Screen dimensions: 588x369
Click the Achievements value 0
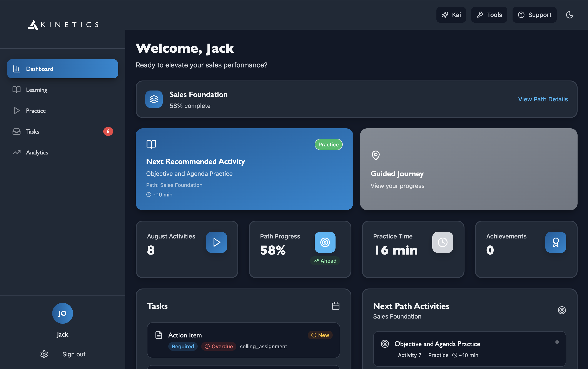pyautogui.click(x=490, y=250)
